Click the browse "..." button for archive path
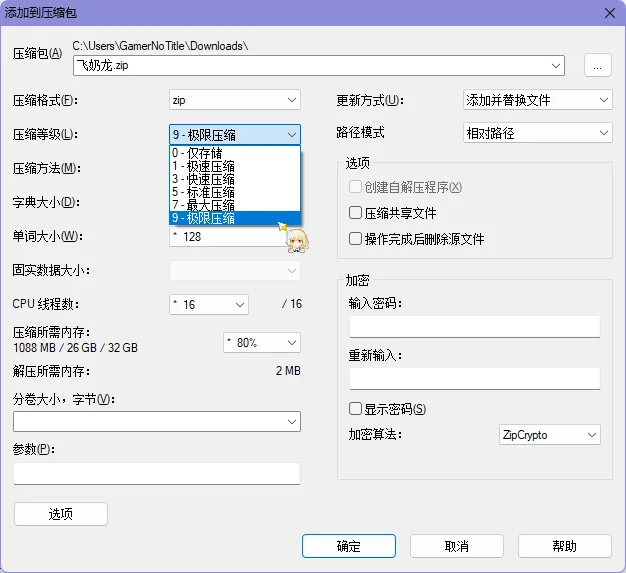626x573 pixels. (x=597, y=66)
